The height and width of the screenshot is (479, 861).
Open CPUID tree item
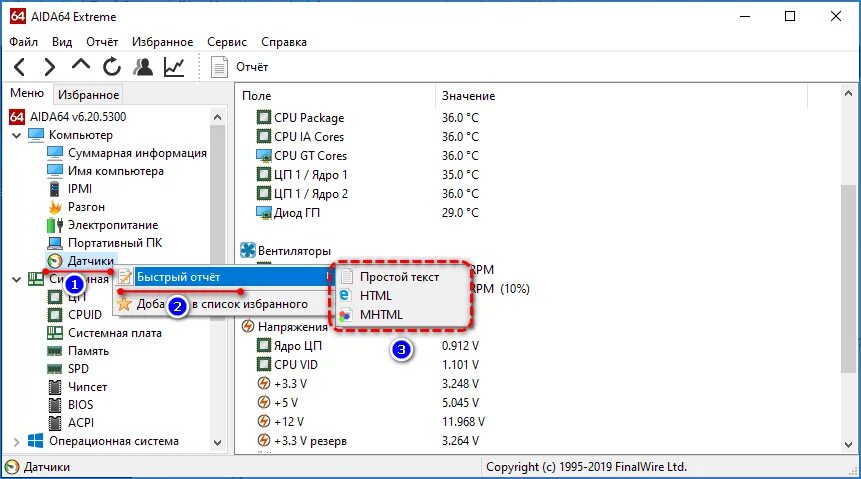pos(85,315)
